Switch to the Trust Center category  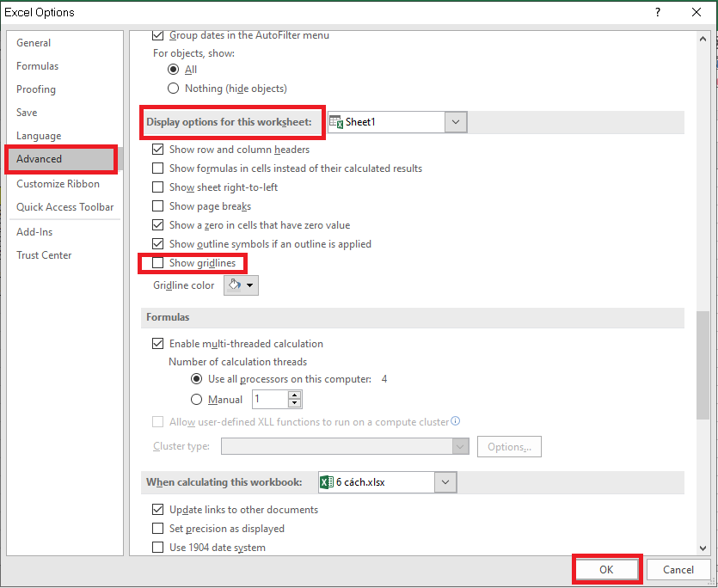tap(44, 254)
